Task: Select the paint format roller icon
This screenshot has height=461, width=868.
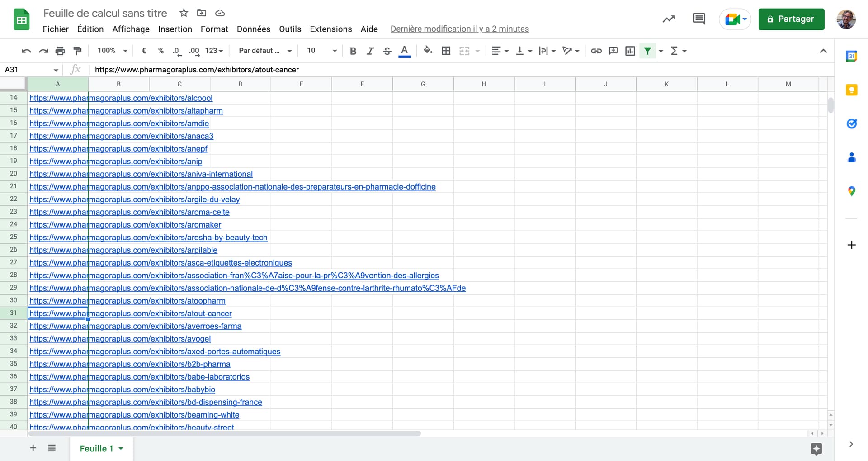Action: coord(77,51)
